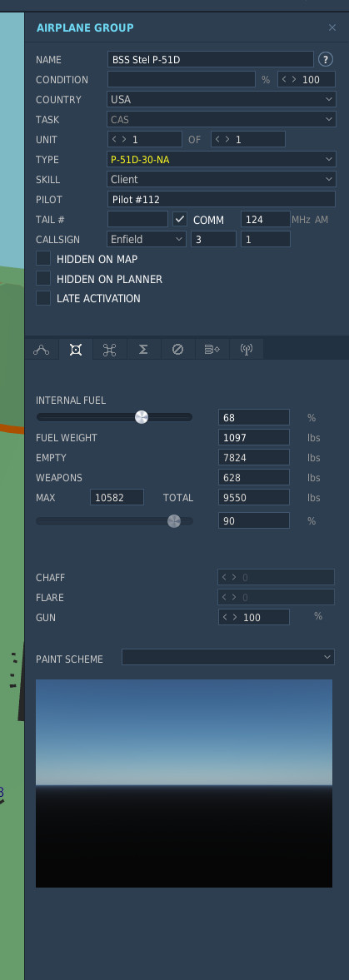Click the paint scheme preview image

[x=184, y=784]
